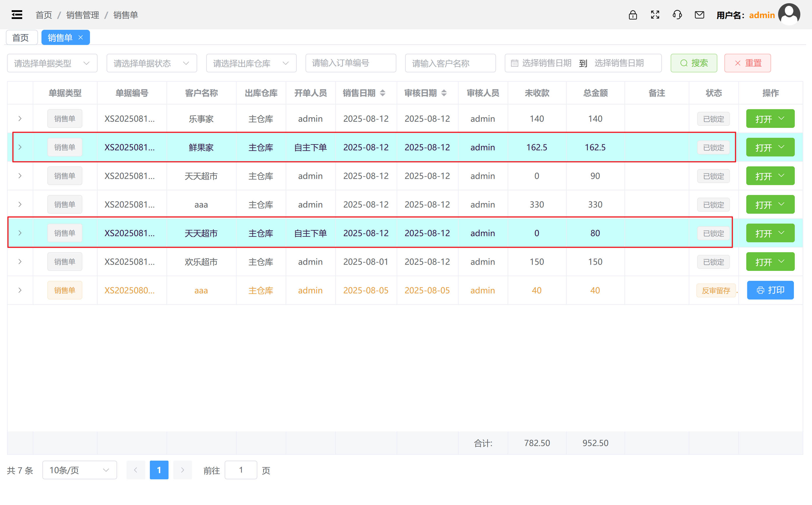This screenshot has width=812, height=505.
Task: Click 已锁定 status tag in 乐事家 row
Action: pos(713,119)
